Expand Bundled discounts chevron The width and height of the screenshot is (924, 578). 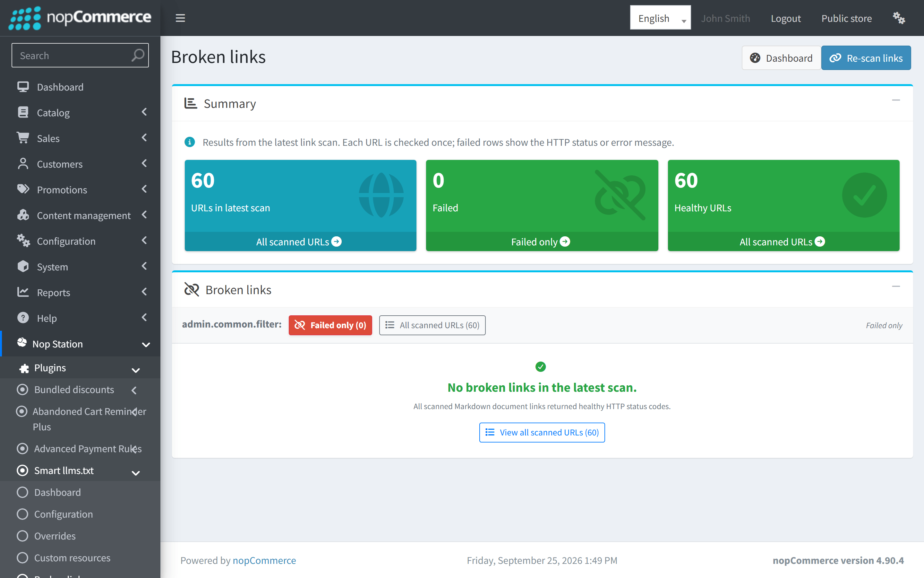[x=134, y=390]
